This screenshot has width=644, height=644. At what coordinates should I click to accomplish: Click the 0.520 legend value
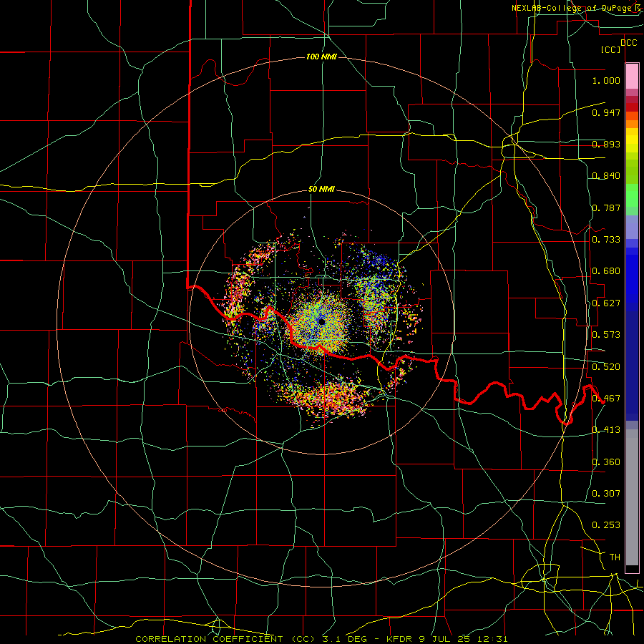pyautogui.click(x=606, y=367)
